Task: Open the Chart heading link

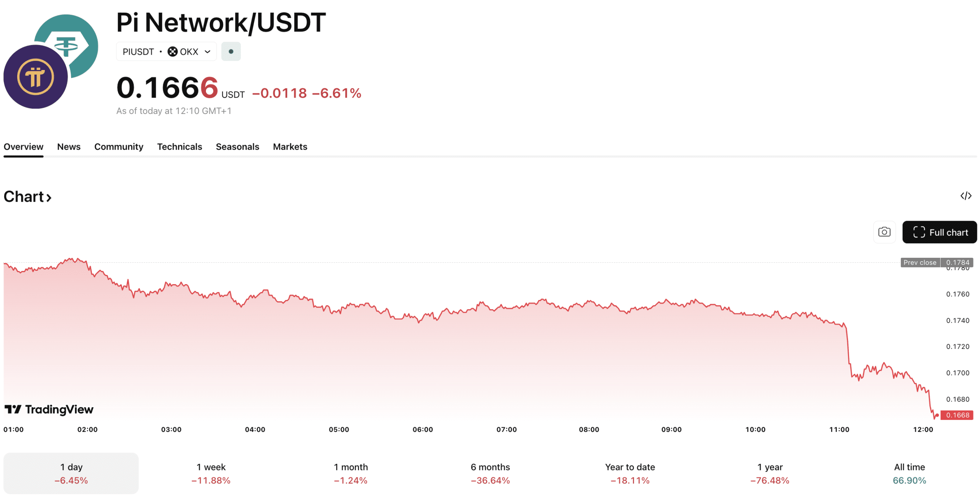Action: click(28, 197)
